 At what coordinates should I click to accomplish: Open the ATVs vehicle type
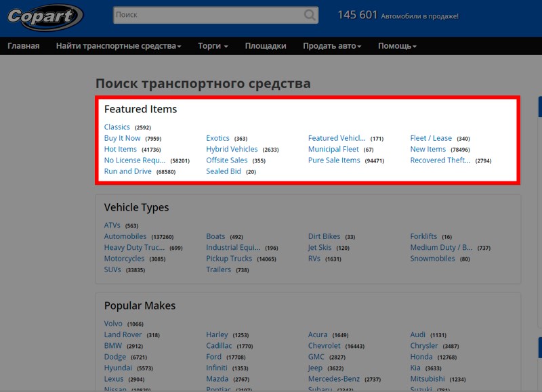pyautogui.click(x=112, y=225)
